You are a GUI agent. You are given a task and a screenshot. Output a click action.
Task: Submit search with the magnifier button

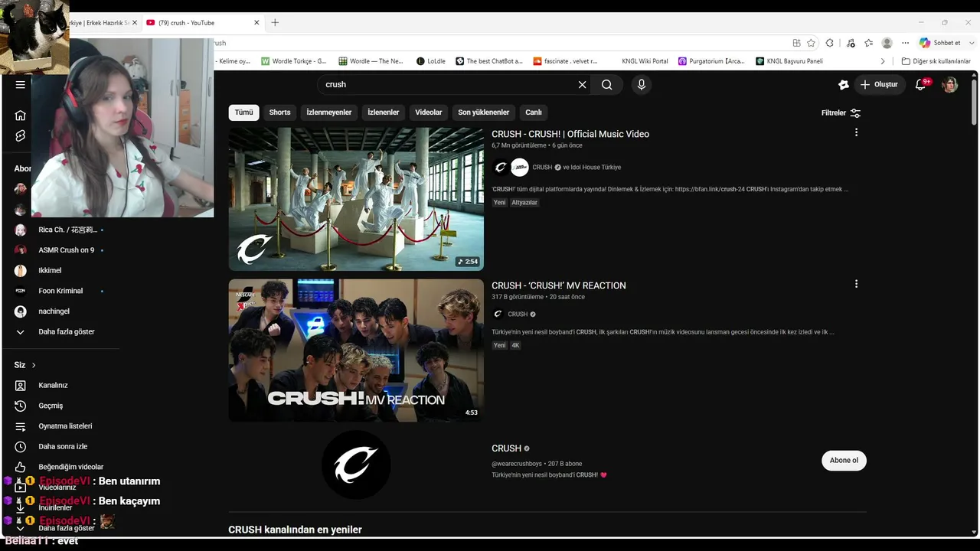(607, 85)
